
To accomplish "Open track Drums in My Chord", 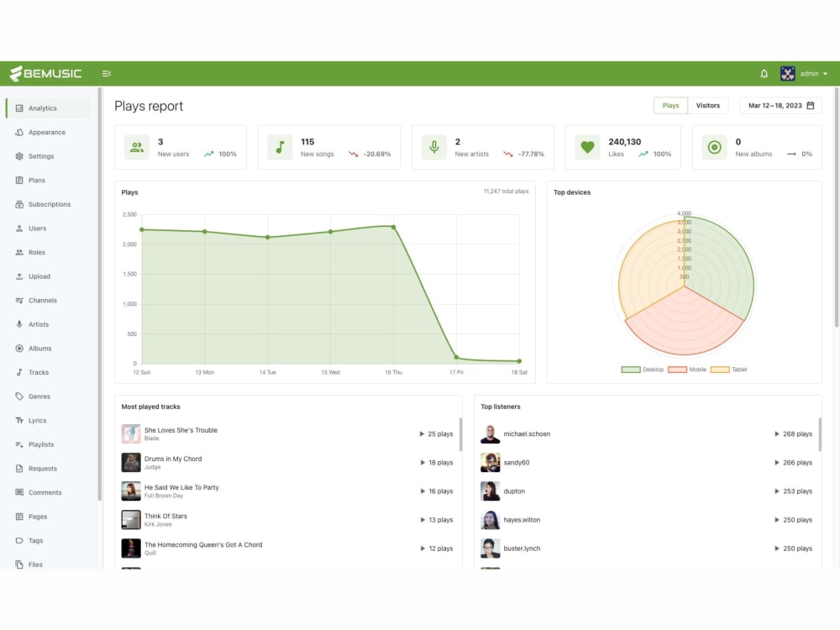I will coord(173,459).
